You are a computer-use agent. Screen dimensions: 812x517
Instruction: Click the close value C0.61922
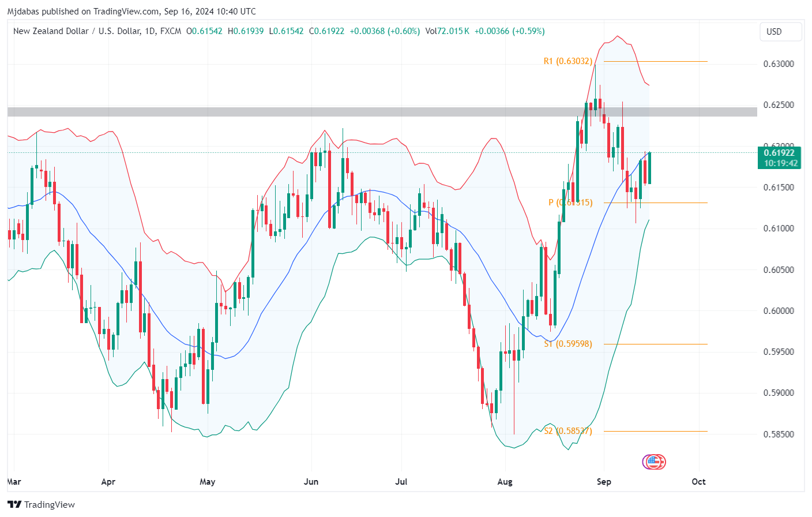coord(326,31)
